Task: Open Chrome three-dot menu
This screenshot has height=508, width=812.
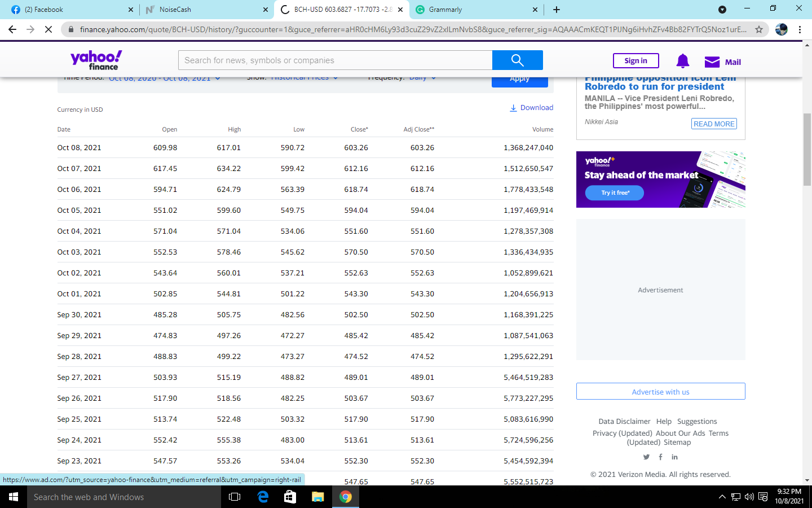Action: coord(800,29)
